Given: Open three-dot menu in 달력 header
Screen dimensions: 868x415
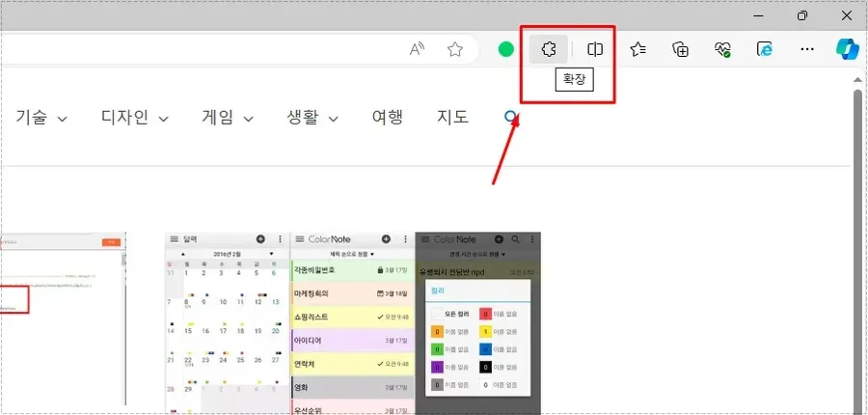Looking at the screenshot, I should (280, 239).
